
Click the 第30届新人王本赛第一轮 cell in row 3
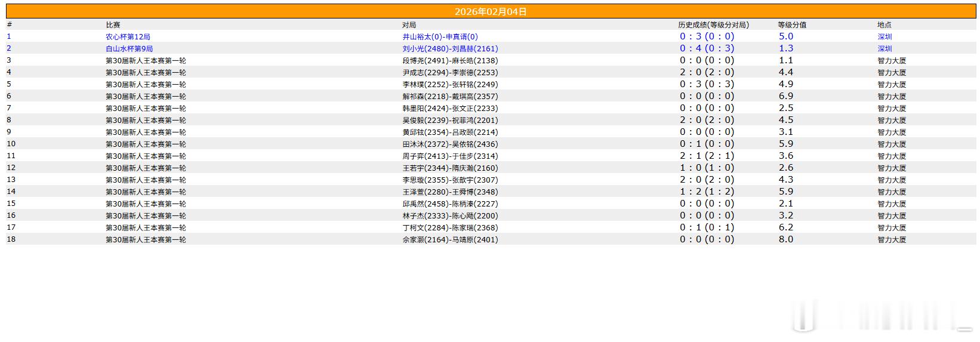click(x=146, y=60)
